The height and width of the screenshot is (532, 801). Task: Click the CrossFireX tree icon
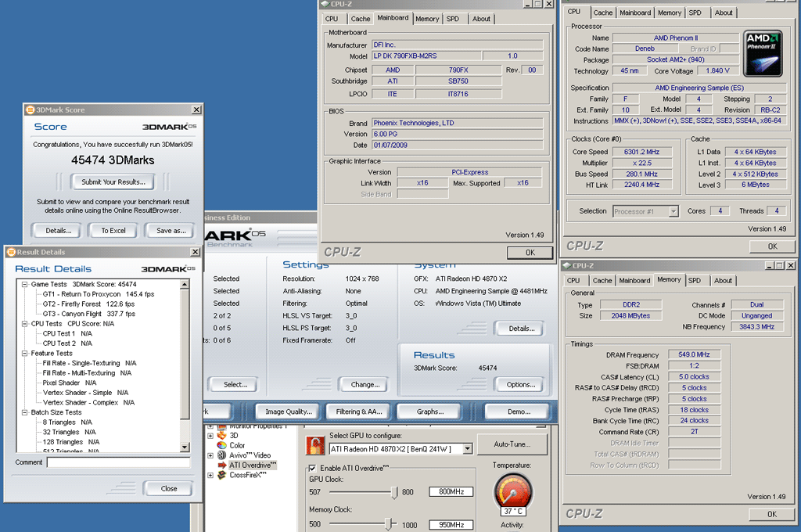pyautogui.click(x=222, y=475)
